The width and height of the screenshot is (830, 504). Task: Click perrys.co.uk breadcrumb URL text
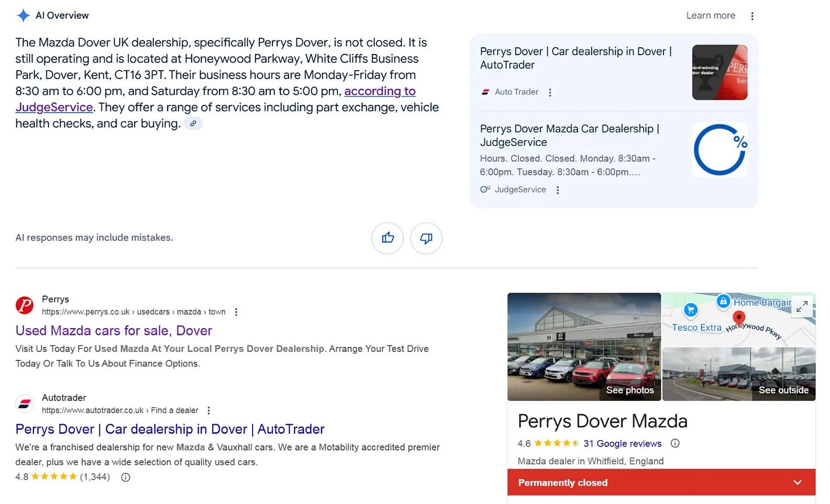click(x=133, y=312)
